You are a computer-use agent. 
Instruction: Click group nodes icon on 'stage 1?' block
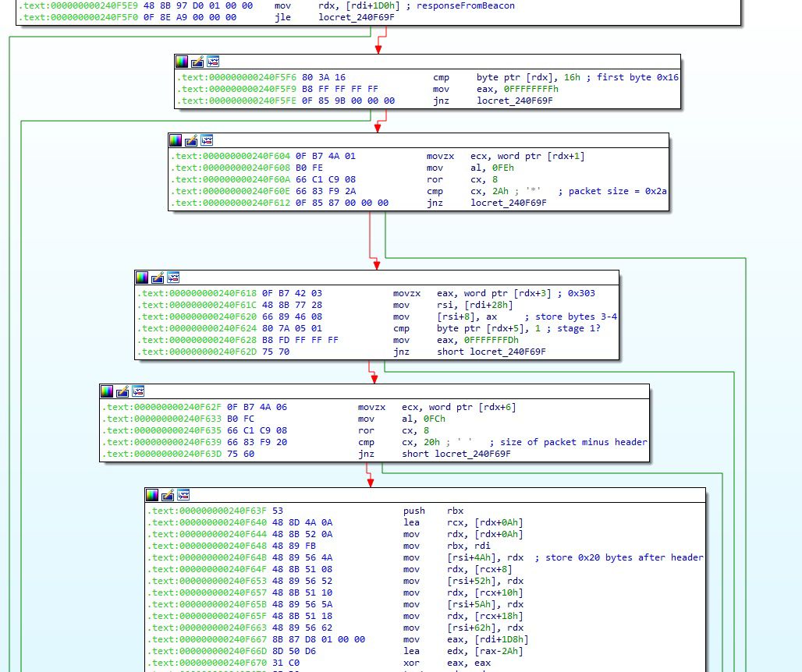173,278
